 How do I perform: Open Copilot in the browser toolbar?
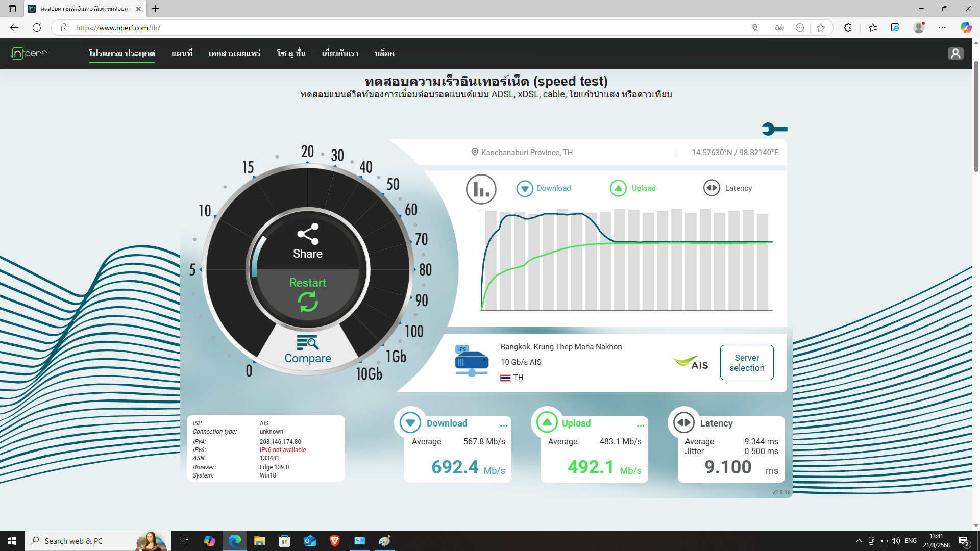click(966, 28)
